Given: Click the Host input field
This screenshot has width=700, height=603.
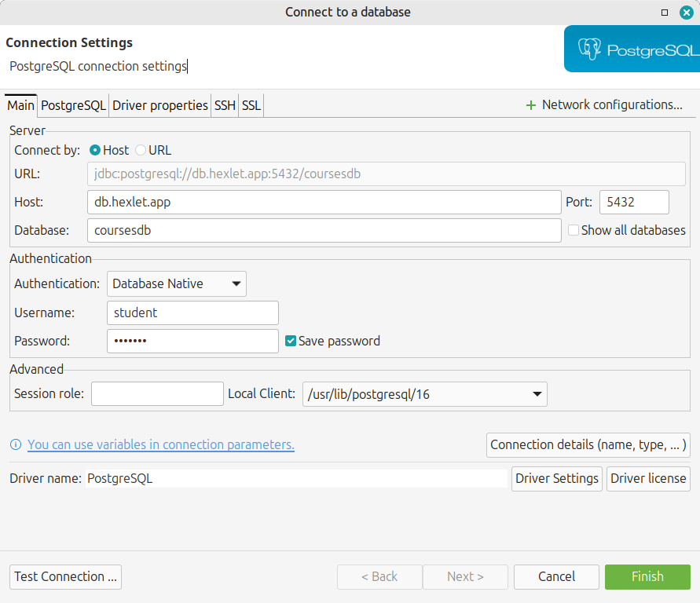Looking at the screenshot, I should [324, 202].
